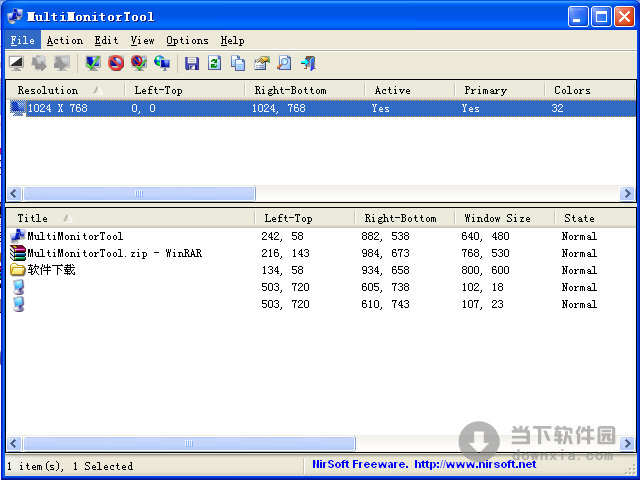Sort by the Primary column header
The width and height of the screenshot is (640, 480).
(499, 90)
